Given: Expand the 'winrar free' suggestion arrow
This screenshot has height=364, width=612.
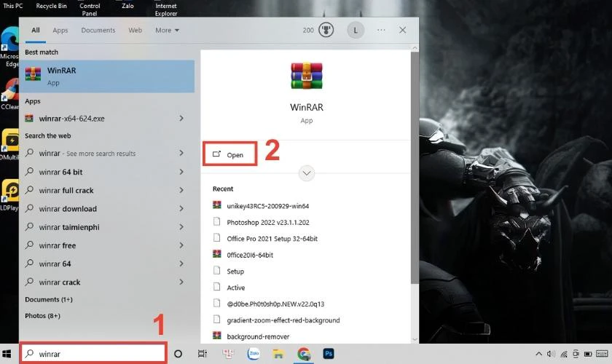Looking at the screenshot, I should (x=181, y=245).
